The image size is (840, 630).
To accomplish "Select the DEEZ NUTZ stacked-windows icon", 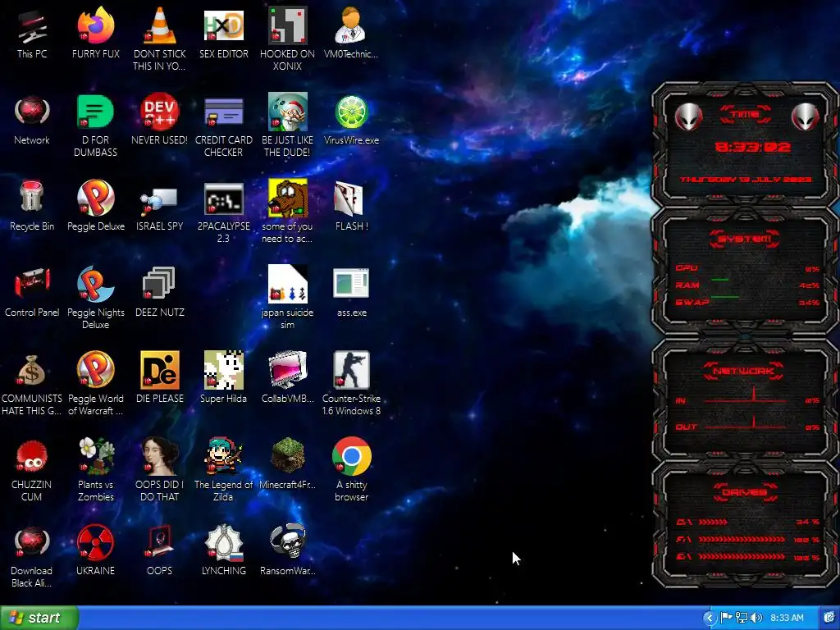I will click(159, 283).
